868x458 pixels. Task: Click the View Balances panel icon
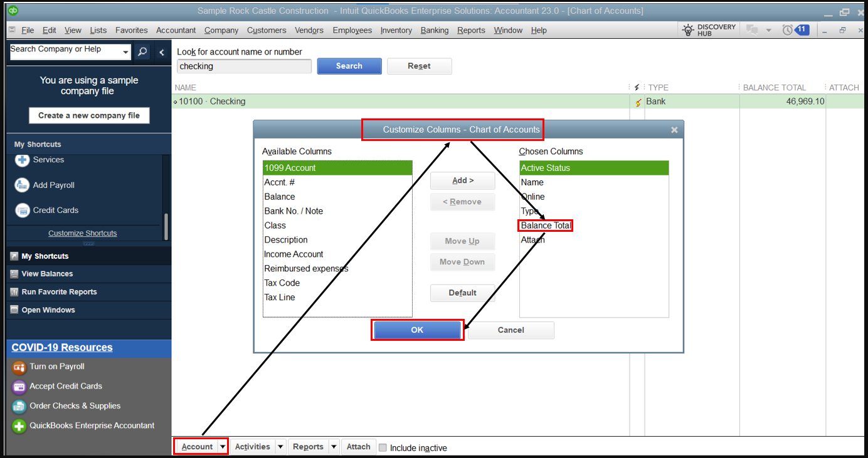[14, 274]
